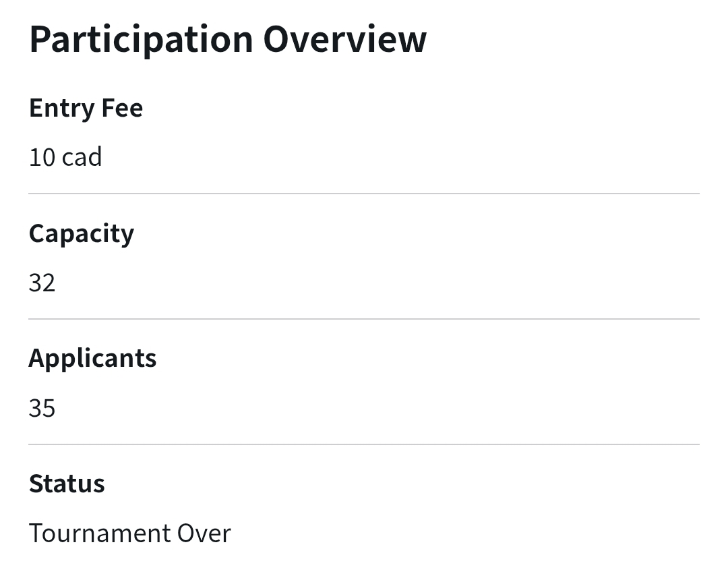Click the Tournament Over status text
This screenshot has height=582, width=728.
click(129, 533)
